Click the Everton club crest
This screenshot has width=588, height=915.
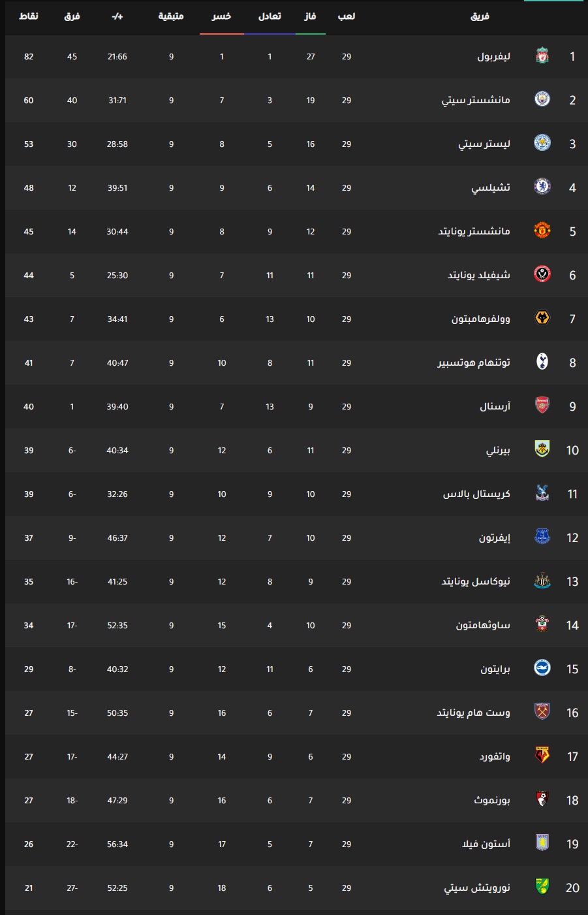pos(542,537)
